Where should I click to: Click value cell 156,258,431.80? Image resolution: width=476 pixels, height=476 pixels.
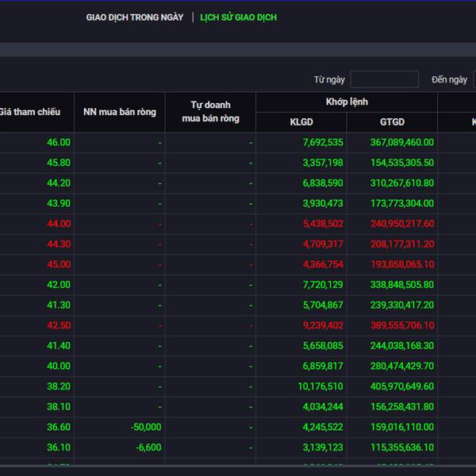pos(402,407)
